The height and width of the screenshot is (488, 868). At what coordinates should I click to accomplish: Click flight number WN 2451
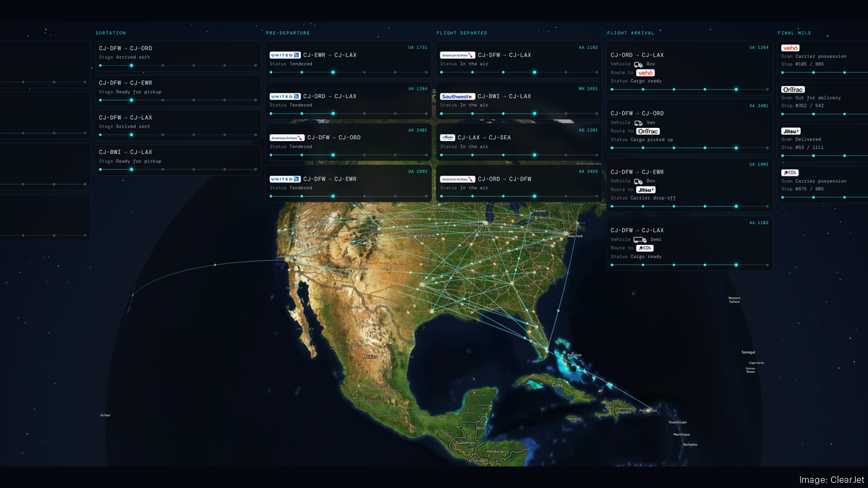pos(588,88)
